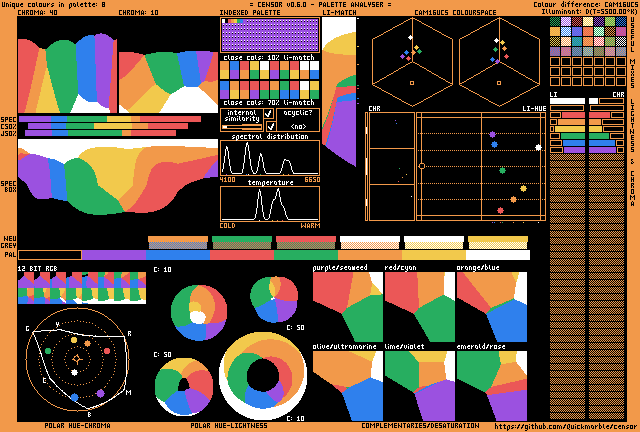
Task: Select the emerald/rose complementary diagram
Action: pyautogui.click(x=491, y=385)
